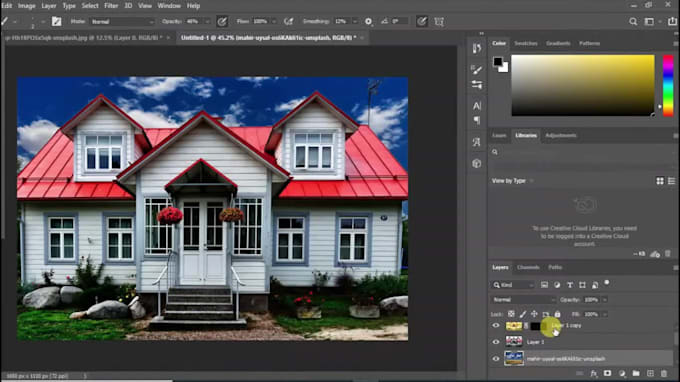Pick a color in the yellow color field
This screenshot has height=382, width=680.
coord(583,85)
